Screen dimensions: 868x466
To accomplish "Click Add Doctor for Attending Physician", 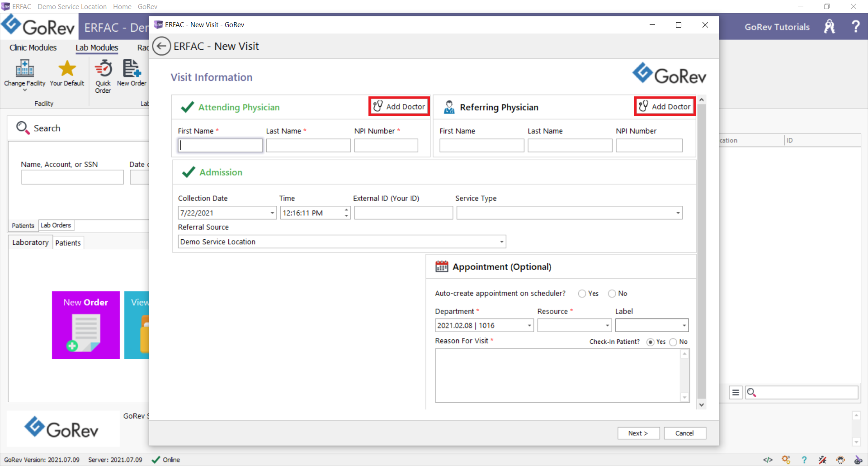I will 399,106.
